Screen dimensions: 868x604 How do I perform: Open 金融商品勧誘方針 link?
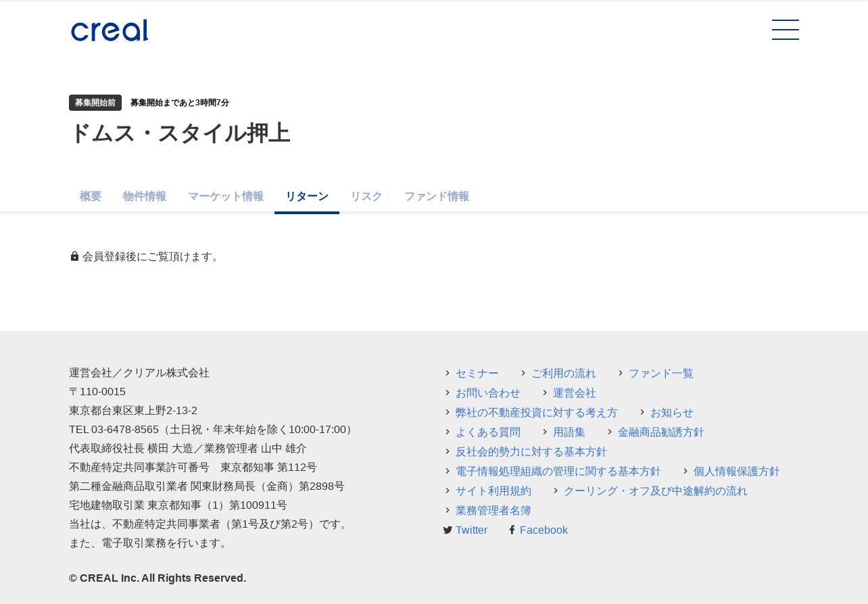[661, 432]
